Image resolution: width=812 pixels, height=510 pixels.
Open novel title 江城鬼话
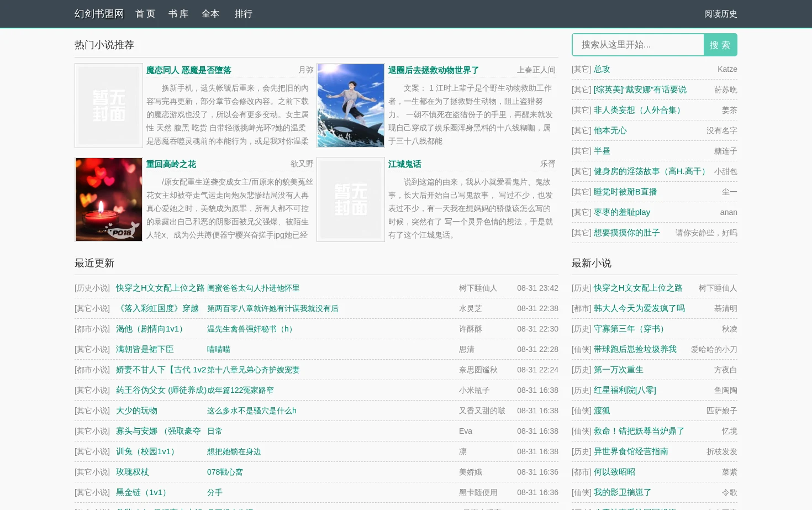(x=405, y=164)
